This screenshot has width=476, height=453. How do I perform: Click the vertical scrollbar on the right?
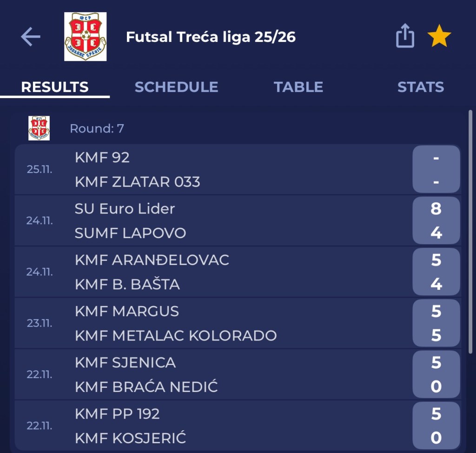(470, 233)
